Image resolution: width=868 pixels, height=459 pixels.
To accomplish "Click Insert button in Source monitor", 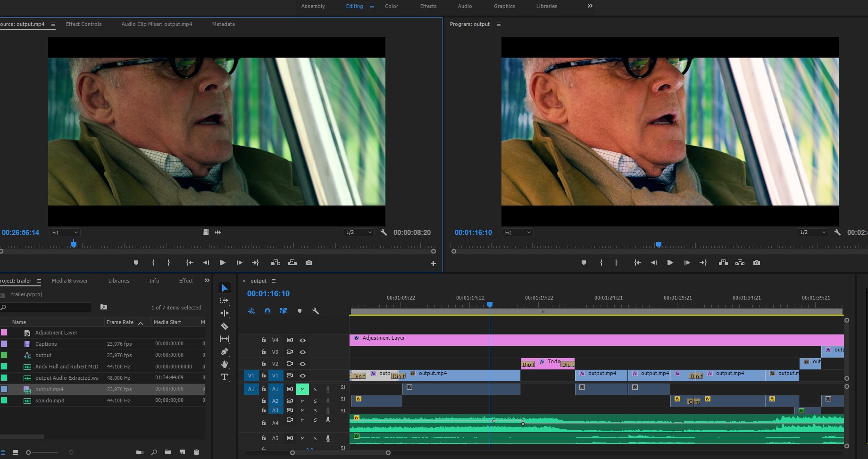I will pos(276,263).
